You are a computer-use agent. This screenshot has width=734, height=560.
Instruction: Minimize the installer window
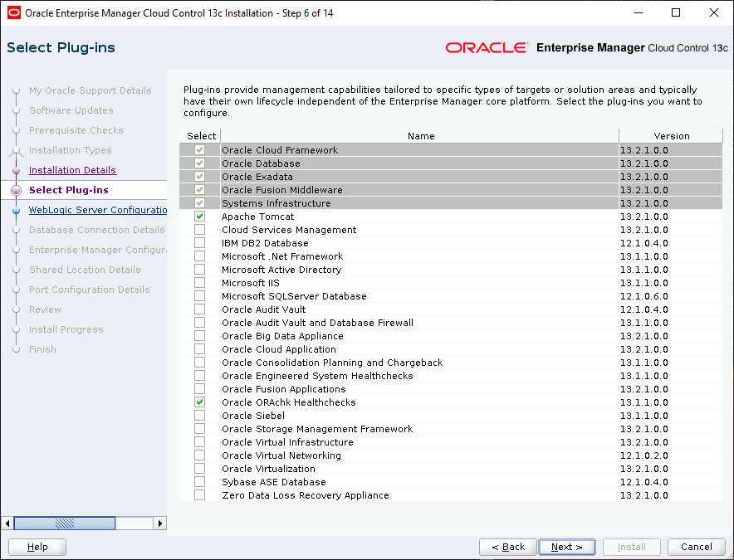tap(639, 12)
